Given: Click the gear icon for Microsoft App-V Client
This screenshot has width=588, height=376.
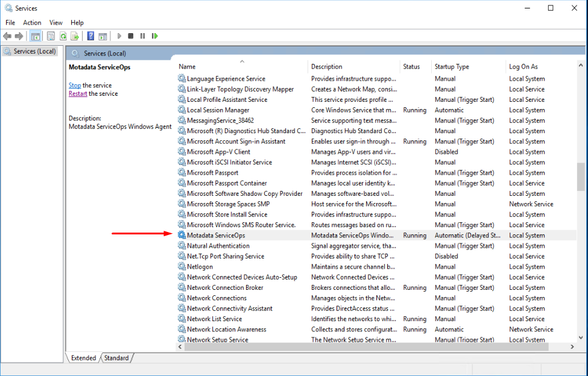Looking at the screenshot, I should (x=182, y=152).
